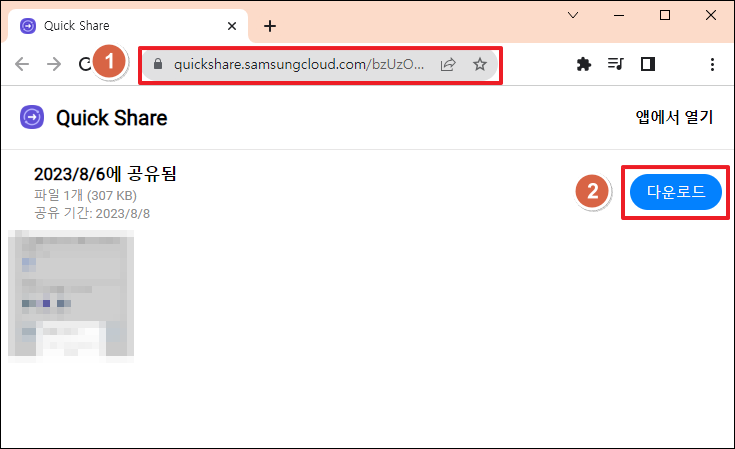
Task: Click the site lock icon
Action: [158, 64]
